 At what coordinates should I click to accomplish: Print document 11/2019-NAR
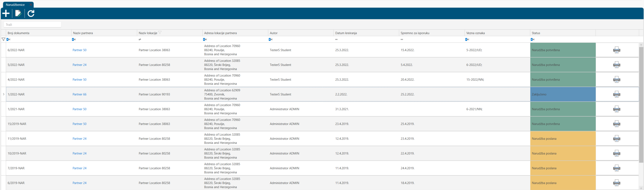click(616, 139)
